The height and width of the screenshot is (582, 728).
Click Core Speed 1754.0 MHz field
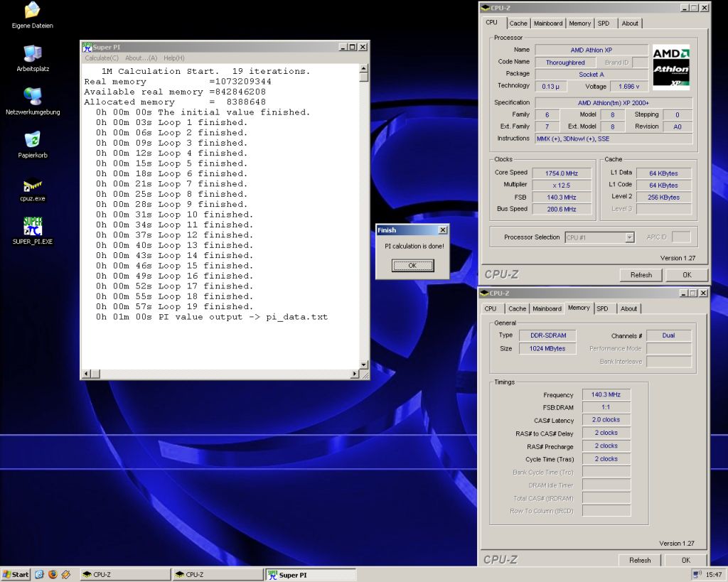[562, 173]
